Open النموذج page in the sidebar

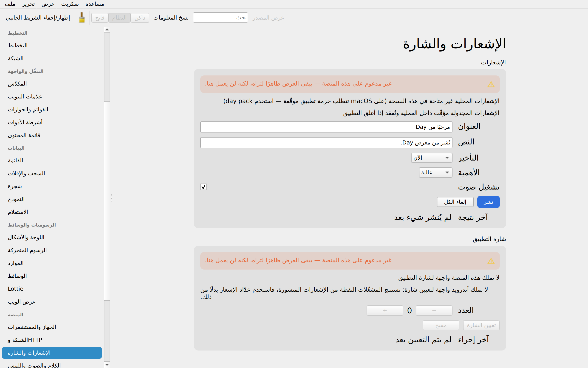tap(52, 199)
